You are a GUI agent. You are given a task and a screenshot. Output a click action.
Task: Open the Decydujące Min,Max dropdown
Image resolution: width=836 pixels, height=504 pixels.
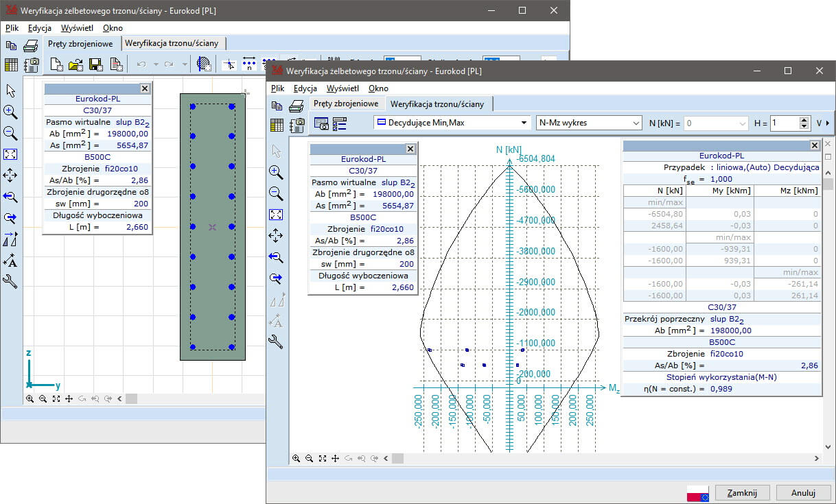click(524, 123)
